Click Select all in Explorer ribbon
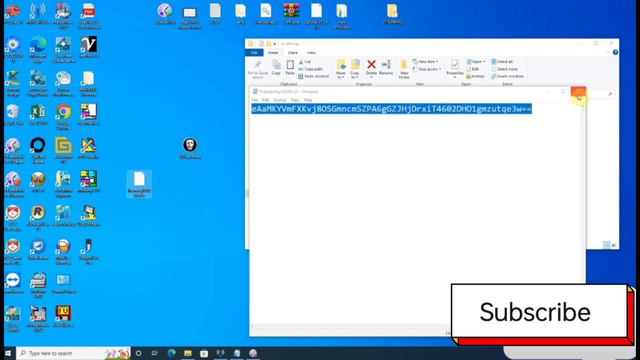The height and width of the screenshot is (360, 640). (502, 62)
